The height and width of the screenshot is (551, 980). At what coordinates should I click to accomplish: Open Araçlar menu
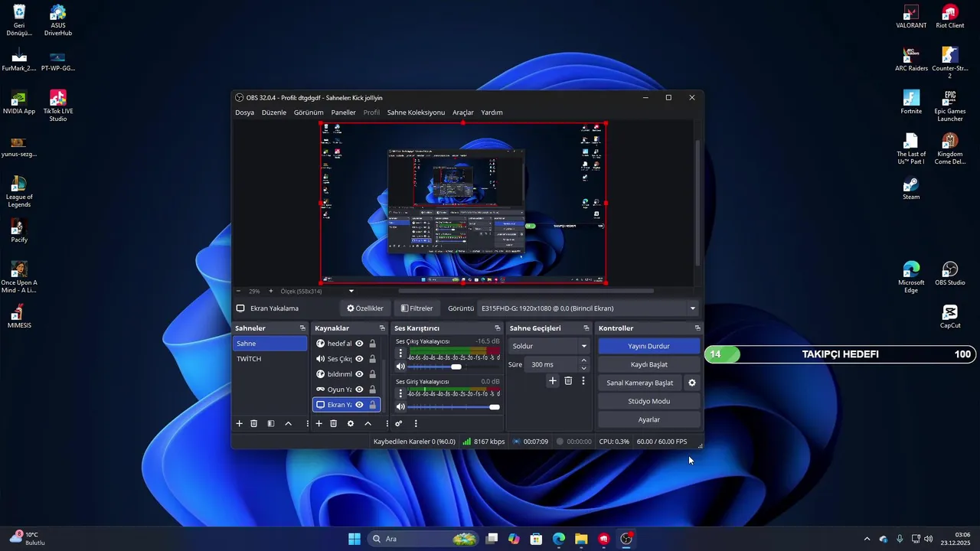pos(463,112)
